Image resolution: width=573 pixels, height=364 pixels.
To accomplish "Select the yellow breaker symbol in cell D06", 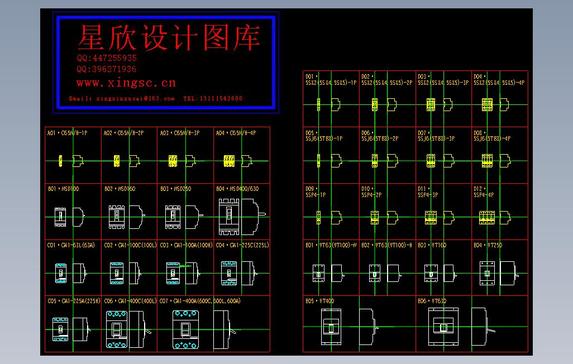I will (x=375, y=161).
